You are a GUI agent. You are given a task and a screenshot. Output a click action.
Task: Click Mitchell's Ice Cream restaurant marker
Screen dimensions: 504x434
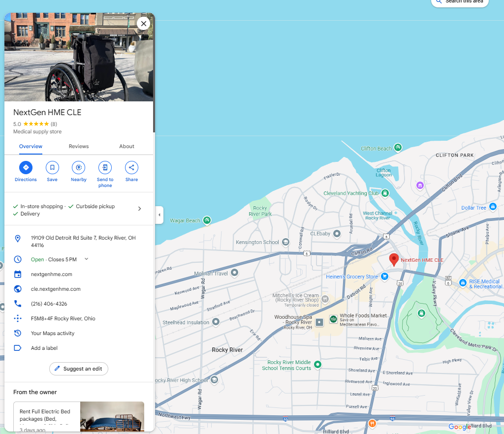pos(325,299)
